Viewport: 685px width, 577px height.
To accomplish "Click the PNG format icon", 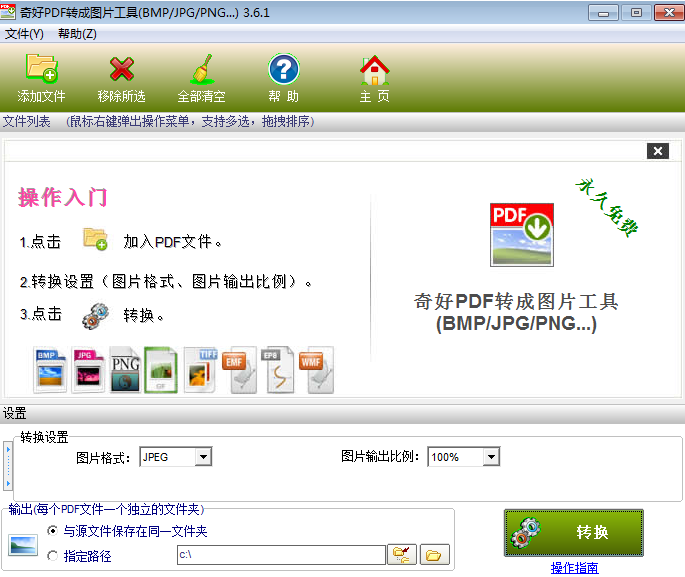I will [125, 370].
